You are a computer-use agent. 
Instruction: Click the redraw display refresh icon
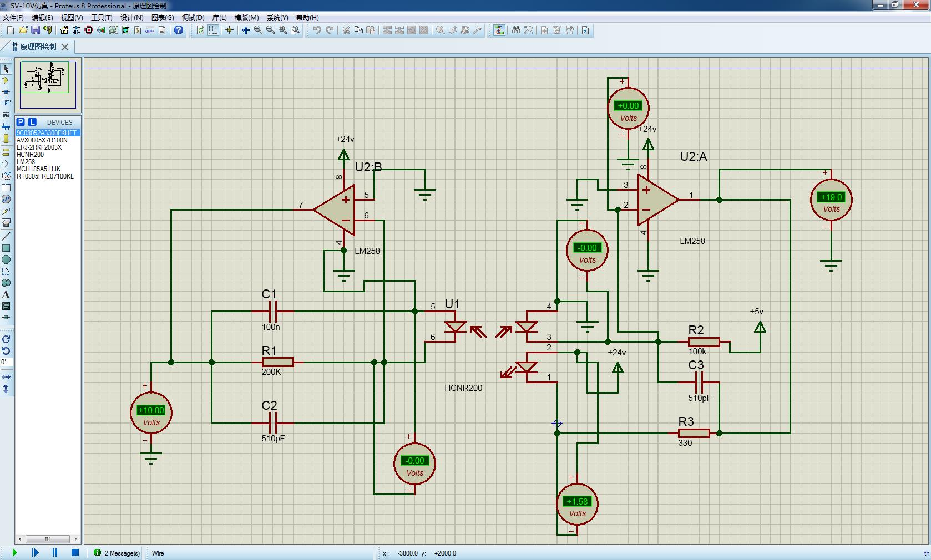[x=200, y=30]
